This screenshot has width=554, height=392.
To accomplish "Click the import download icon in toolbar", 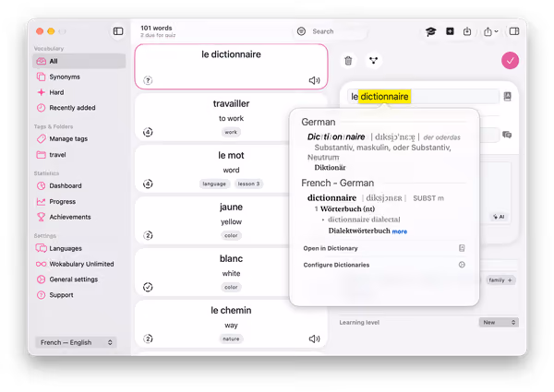I will point(467,31).
